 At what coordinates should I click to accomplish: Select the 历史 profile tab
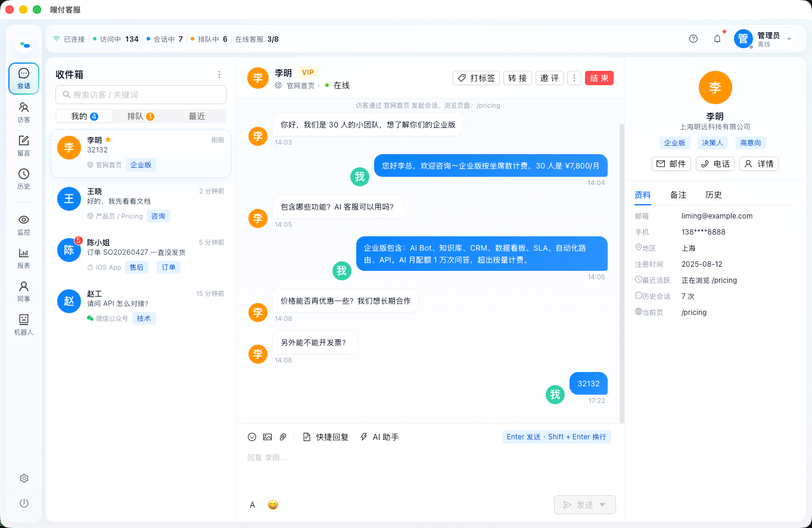(x=714, y=195)
